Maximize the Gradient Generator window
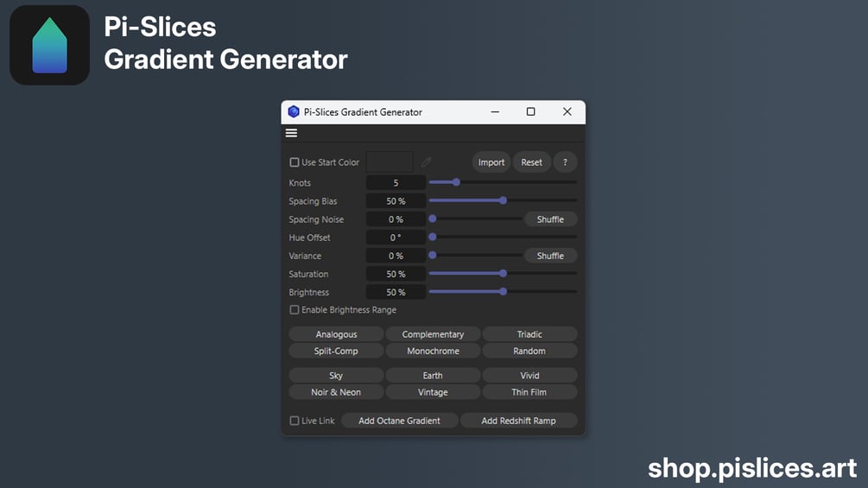Screen dimensions: 868x488 (530, 111)
